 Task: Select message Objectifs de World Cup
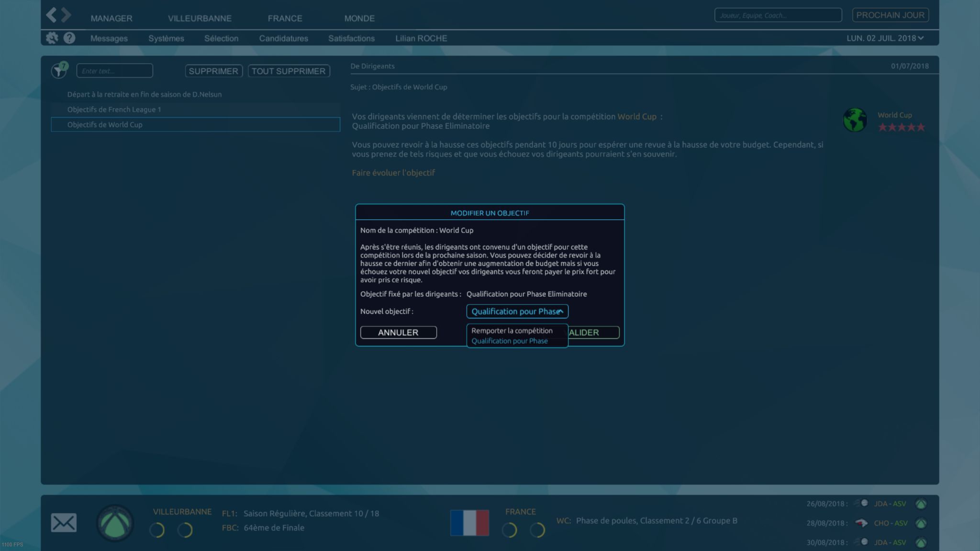[x=195, y=124]
